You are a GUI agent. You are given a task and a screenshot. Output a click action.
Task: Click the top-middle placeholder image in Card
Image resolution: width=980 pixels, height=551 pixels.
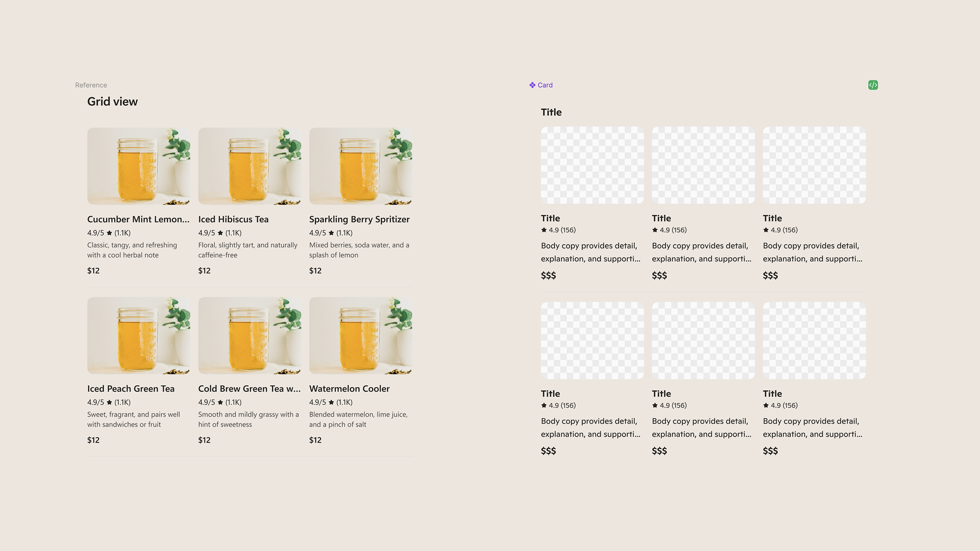tap(703, 165)
